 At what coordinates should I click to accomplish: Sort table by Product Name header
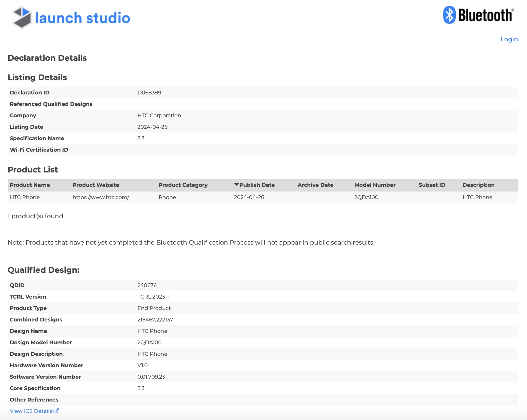pos(30,185)
